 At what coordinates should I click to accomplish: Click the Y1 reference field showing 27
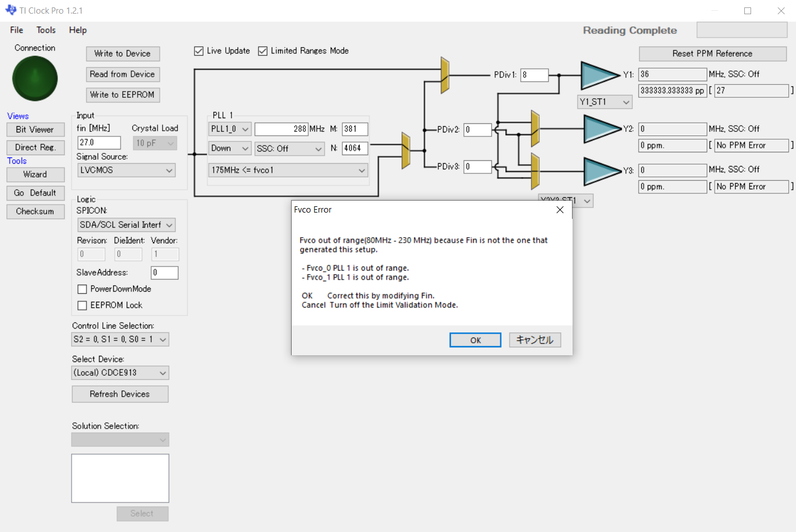pos(752,91)
